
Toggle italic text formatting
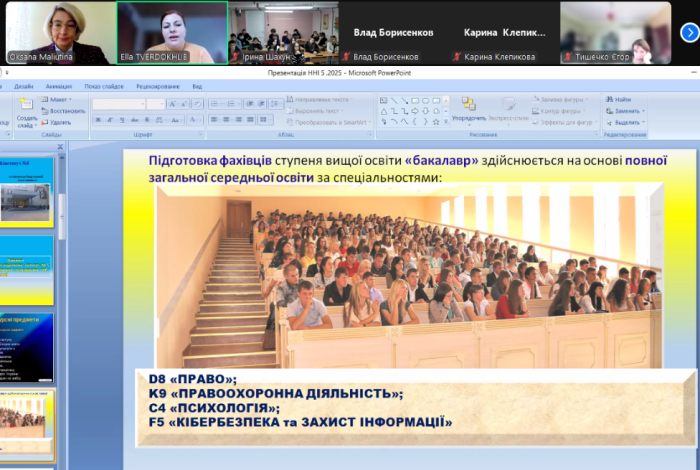coord(109,120)
